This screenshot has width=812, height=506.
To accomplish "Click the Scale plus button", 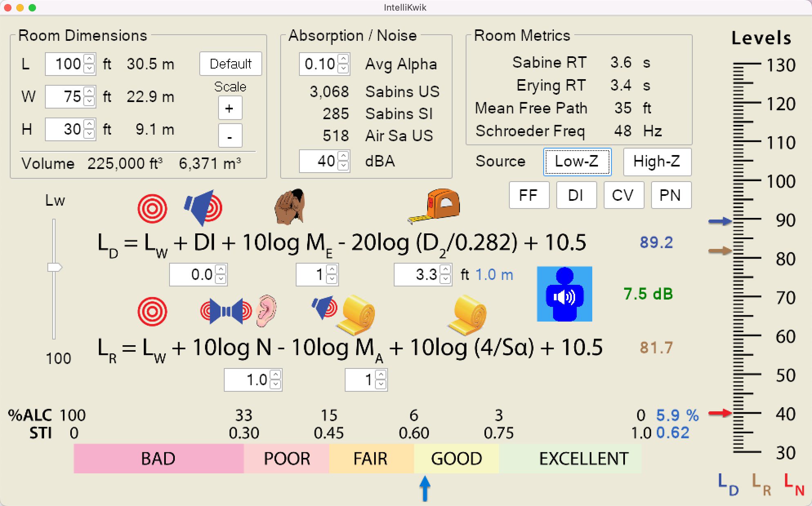I will pyautogui.click(x=230, y=108).
